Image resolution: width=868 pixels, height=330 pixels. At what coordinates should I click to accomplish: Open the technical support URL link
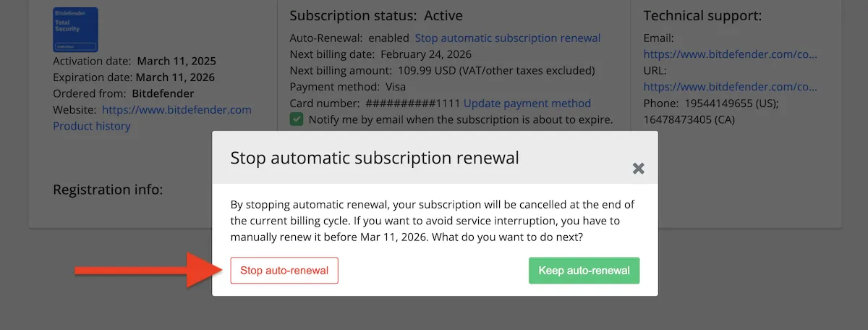click(730, 87)
